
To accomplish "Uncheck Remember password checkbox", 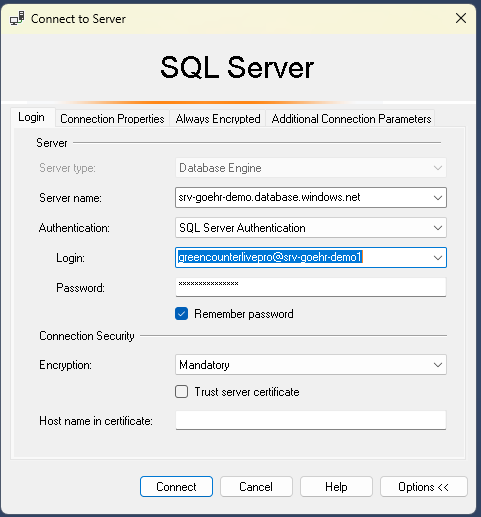I will 181,314.
